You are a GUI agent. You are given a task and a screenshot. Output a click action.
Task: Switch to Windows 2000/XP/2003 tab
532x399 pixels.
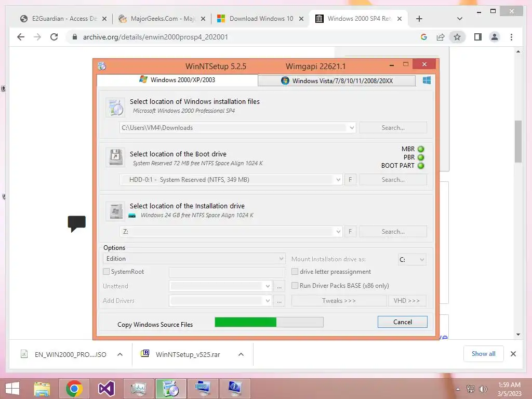178,79
